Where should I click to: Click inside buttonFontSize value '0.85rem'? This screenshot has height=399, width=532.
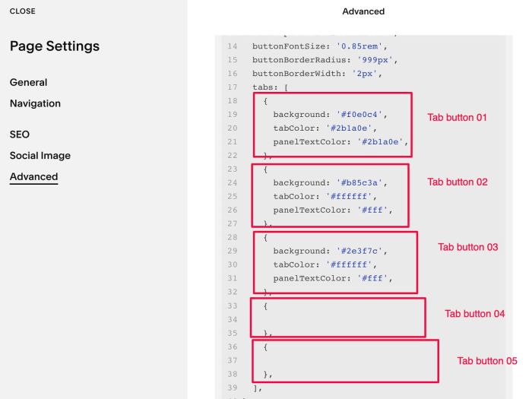tap(359, 46)
